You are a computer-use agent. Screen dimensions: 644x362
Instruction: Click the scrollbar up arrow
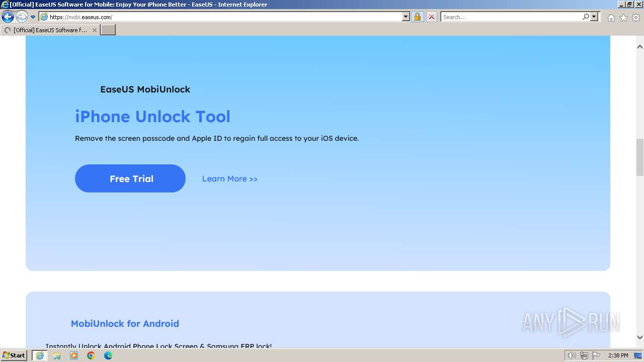point(639,47)
